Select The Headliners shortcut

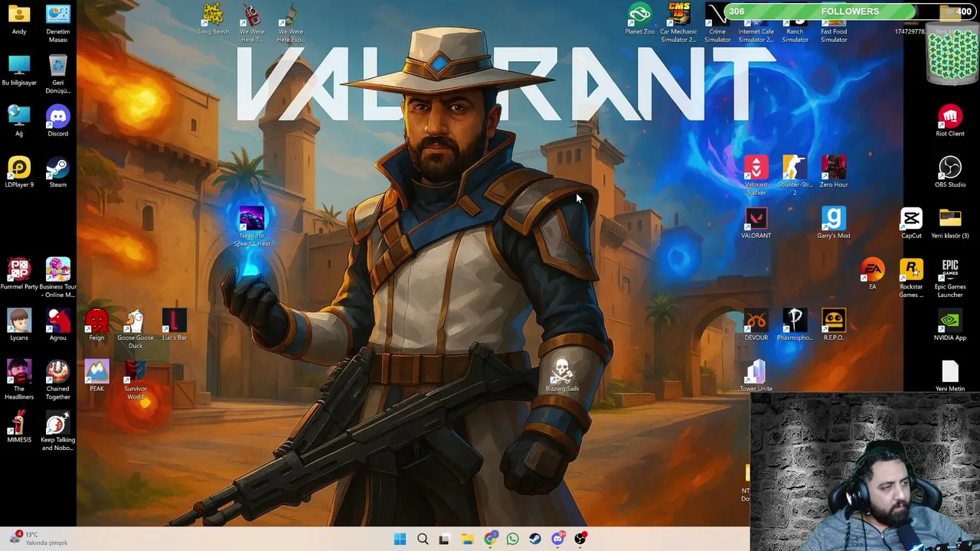click(x=19, y=380)
